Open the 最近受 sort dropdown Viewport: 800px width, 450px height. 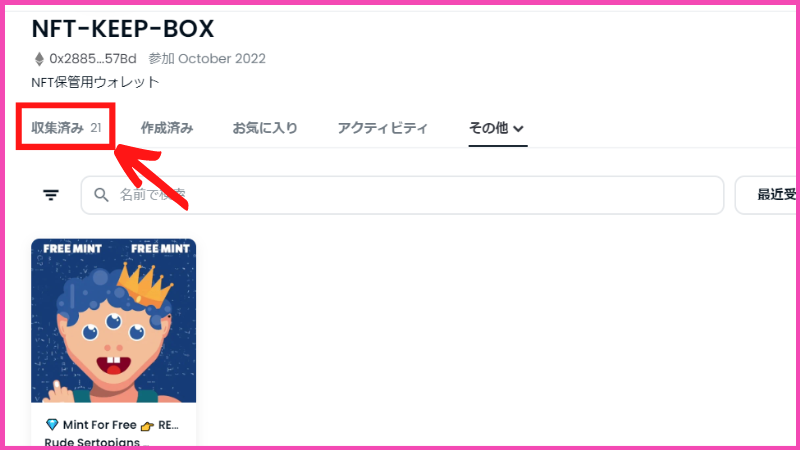pyautogui.click(x=767, y=195)
